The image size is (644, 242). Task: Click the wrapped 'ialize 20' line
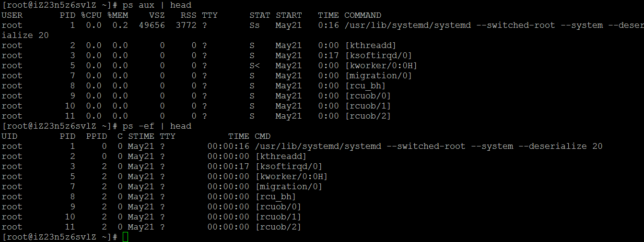click(x=25, y=36)
